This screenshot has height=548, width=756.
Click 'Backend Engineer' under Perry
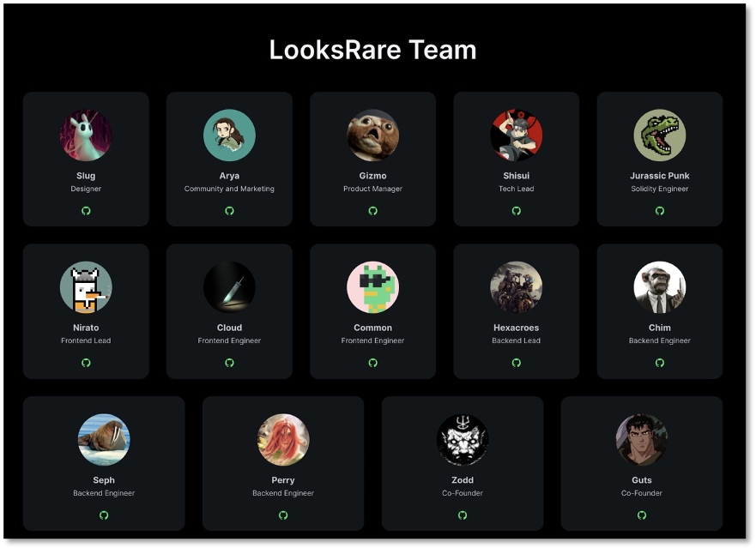point(283,493)
